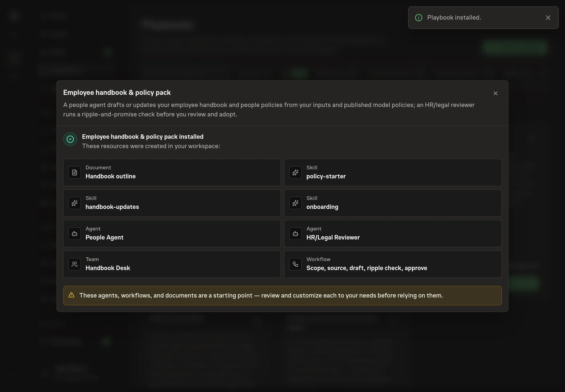Close the Employee handbook pack dialog
This screenshot has height=392, width=565.
tap(495, 93)
